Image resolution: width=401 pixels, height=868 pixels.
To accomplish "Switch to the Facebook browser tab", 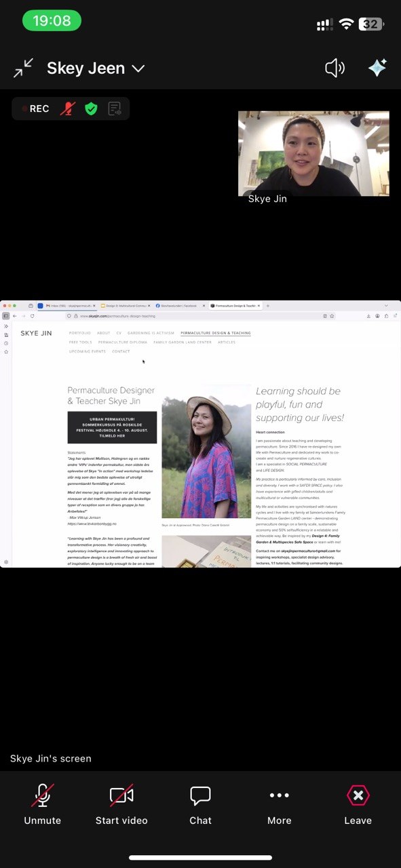I will pos(179,306).
